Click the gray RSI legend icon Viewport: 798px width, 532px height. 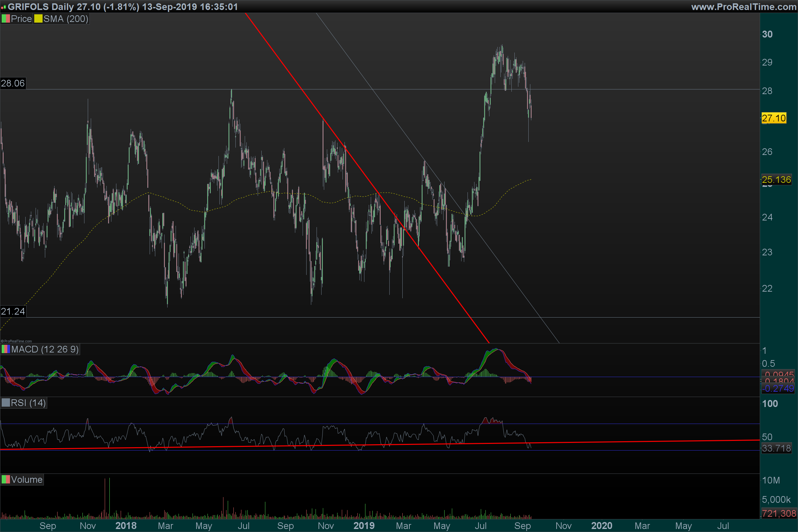pyautogui.click(x=5, y=403)
